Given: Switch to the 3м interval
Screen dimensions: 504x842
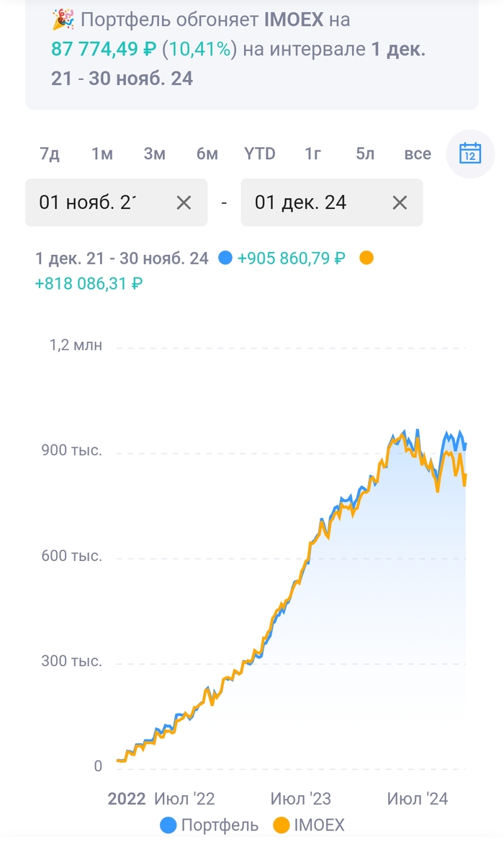Looking at the screenshot, I should click(x=154, y=153).
